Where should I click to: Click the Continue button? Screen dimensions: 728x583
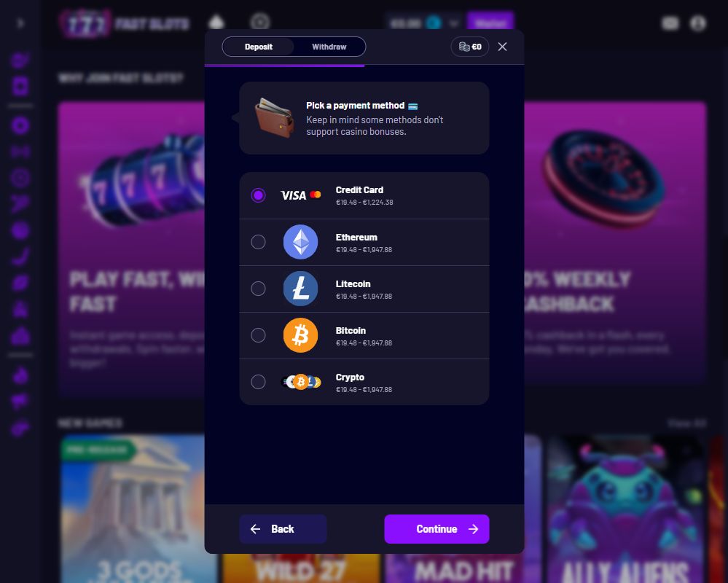437,528
